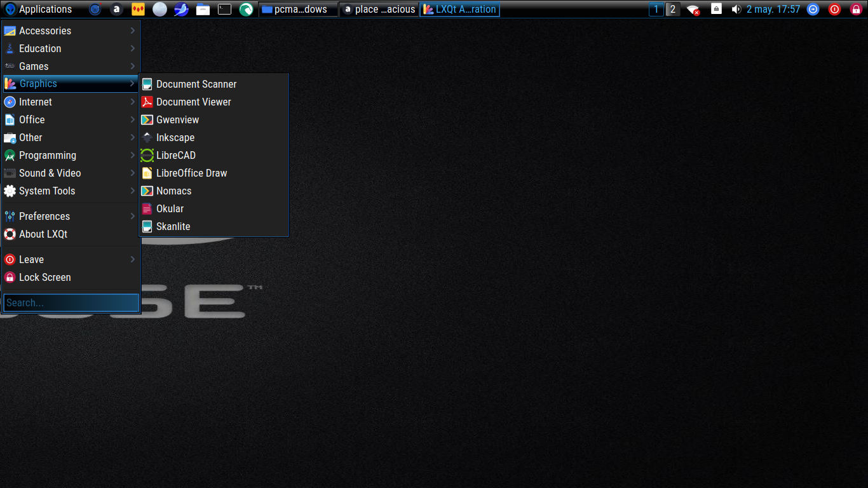Choose About LXQt in the menu

click(x=71, y=234)
